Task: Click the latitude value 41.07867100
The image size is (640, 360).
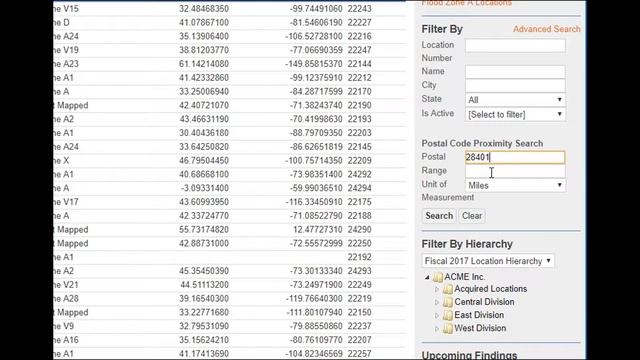Action: [204, 22]
